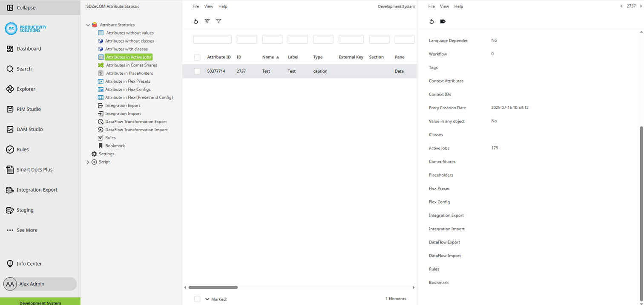The height and width of the screenshot is (305, 644).
Task: Open the File menu
Action: pos(195,6)
